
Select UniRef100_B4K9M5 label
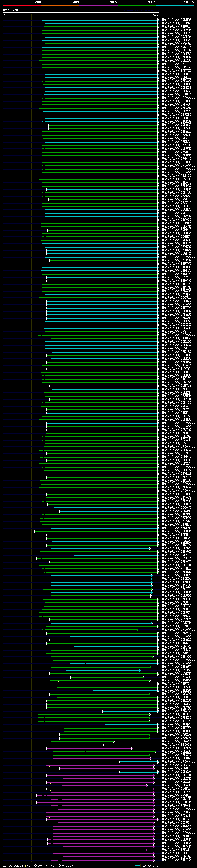(177, 514)
